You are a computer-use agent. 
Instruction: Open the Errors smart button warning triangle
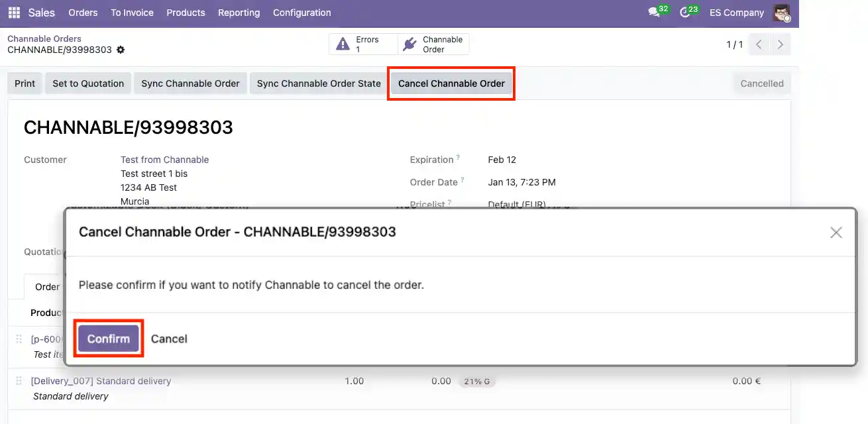[x=343, y=43]
